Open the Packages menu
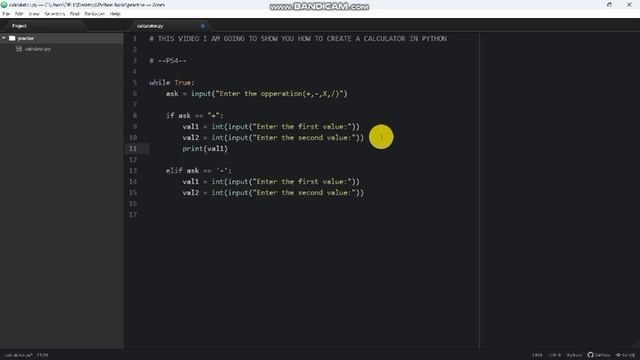 pos(95,14)
